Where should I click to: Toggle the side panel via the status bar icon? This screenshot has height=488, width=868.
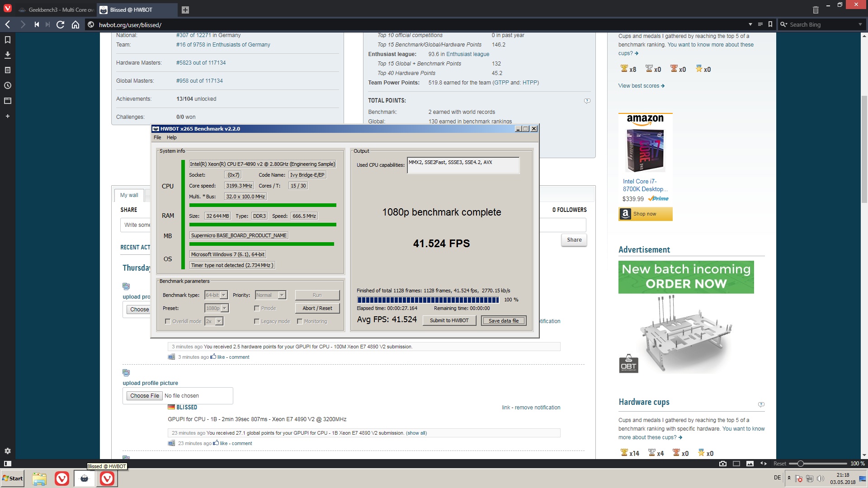[x=7, y=463]
